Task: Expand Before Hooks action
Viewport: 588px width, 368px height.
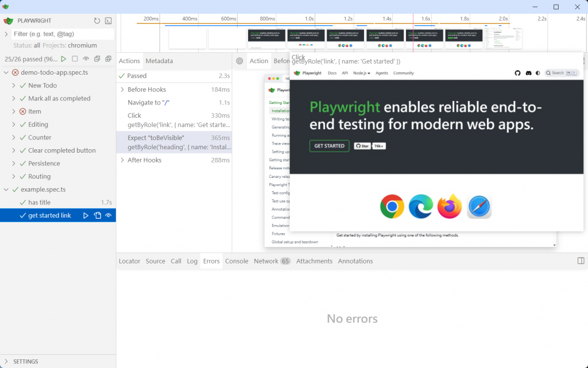Action: [122, 90]
